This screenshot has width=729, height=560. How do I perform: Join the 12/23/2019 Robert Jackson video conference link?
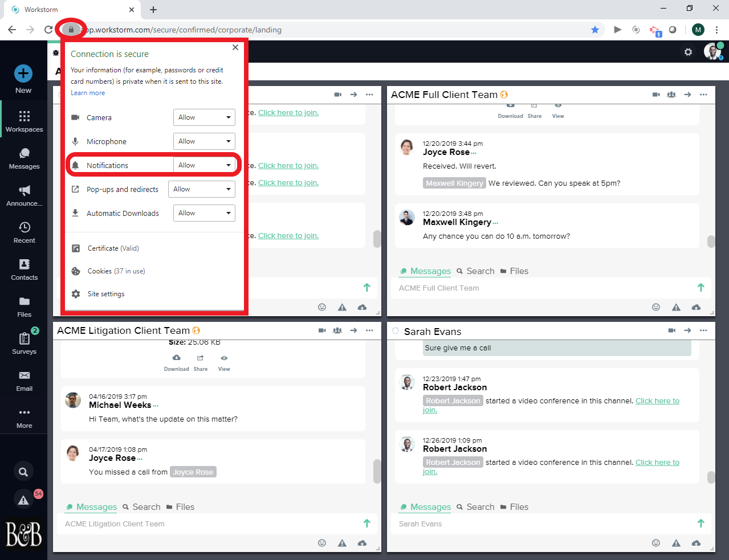tap(657, 401)
